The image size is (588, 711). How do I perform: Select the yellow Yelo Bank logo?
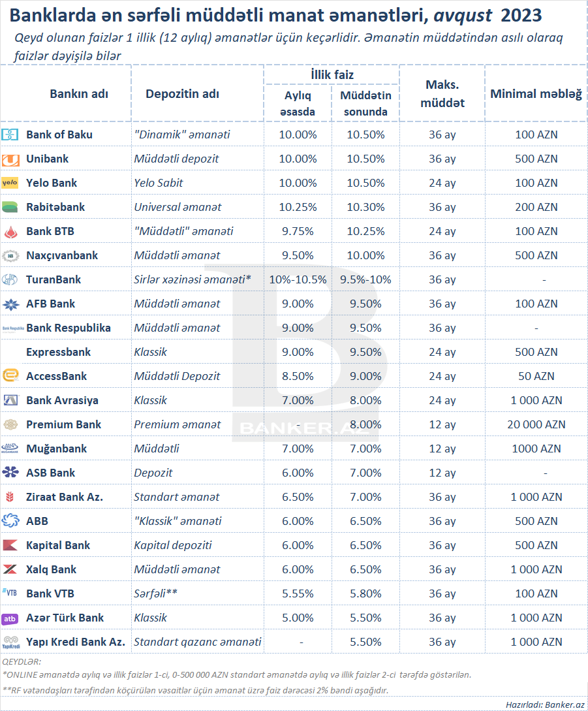point(10,183)
